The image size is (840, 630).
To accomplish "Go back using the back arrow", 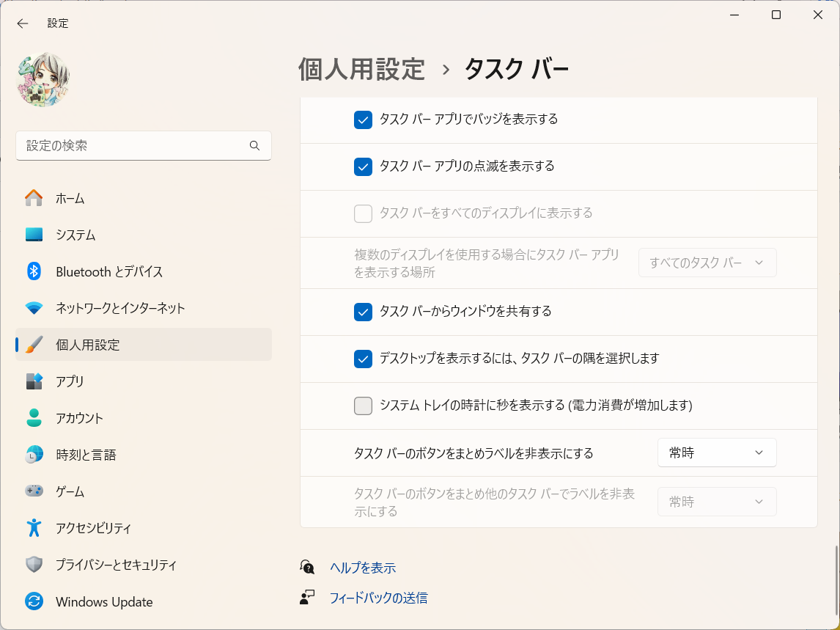I will click(x=23, y=23).
